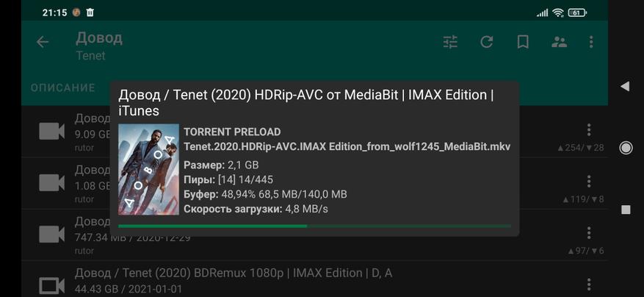Click the video camera icon for 747.34 MB torrent

tap(52, 234)
